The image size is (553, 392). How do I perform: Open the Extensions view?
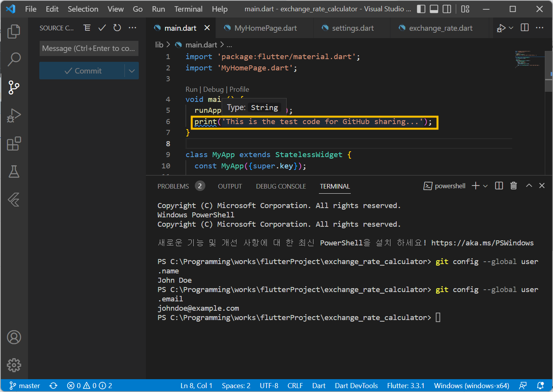[14, 143]
